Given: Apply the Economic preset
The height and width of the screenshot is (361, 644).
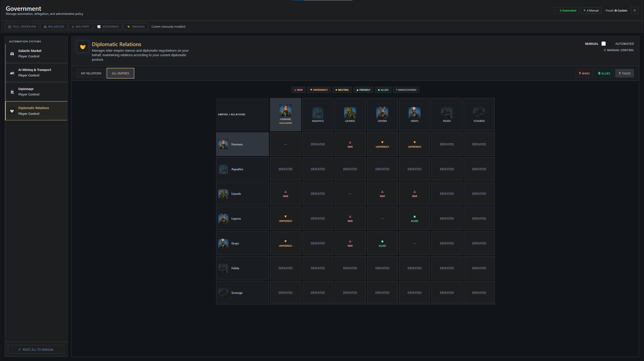Looking at the screenshot, I should tap(108, 27).
